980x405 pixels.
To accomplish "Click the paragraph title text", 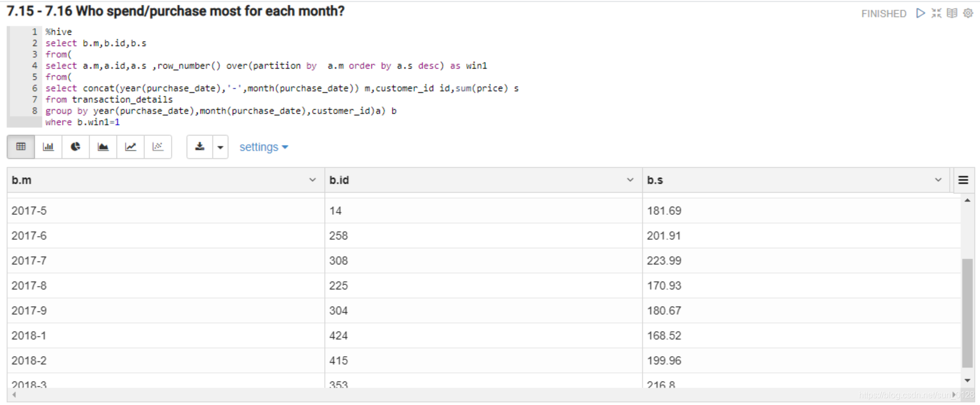I will 175,11.
